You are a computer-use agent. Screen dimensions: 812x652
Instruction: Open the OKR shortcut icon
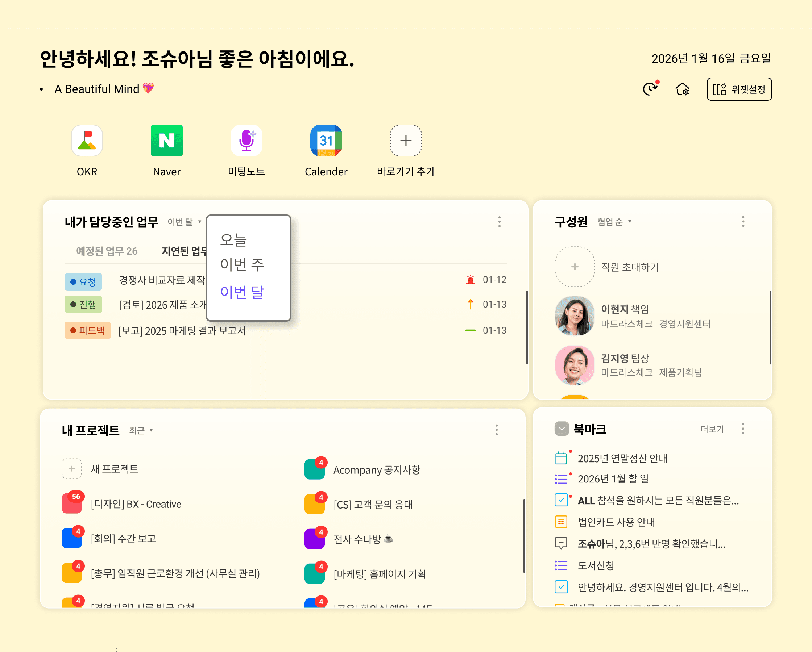87,141
